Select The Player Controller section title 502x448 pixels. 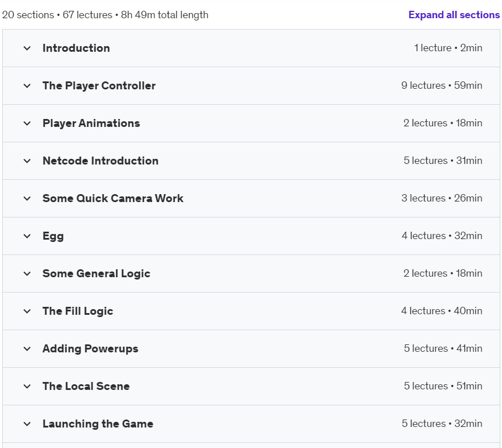click(99, 85)
